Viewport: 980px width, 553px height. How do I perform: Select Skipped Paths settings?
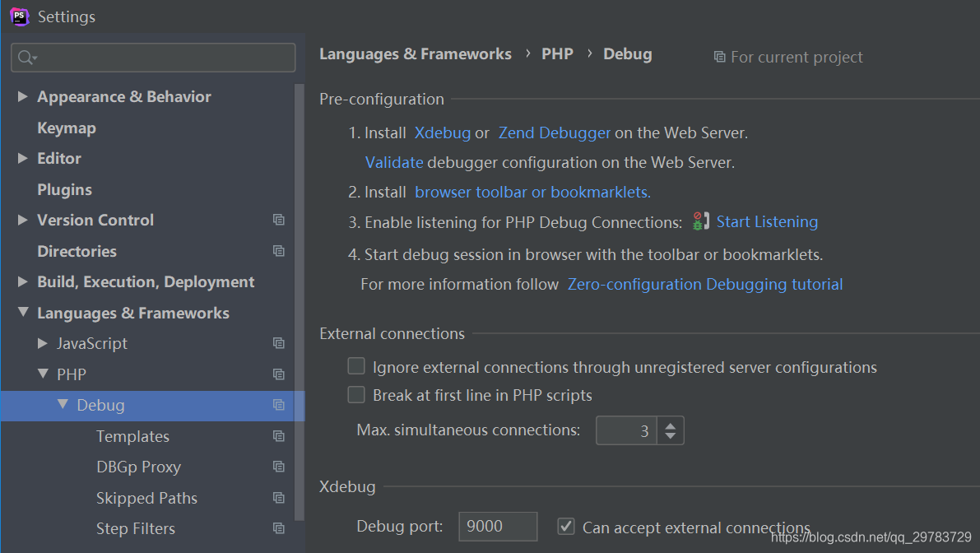146,498
